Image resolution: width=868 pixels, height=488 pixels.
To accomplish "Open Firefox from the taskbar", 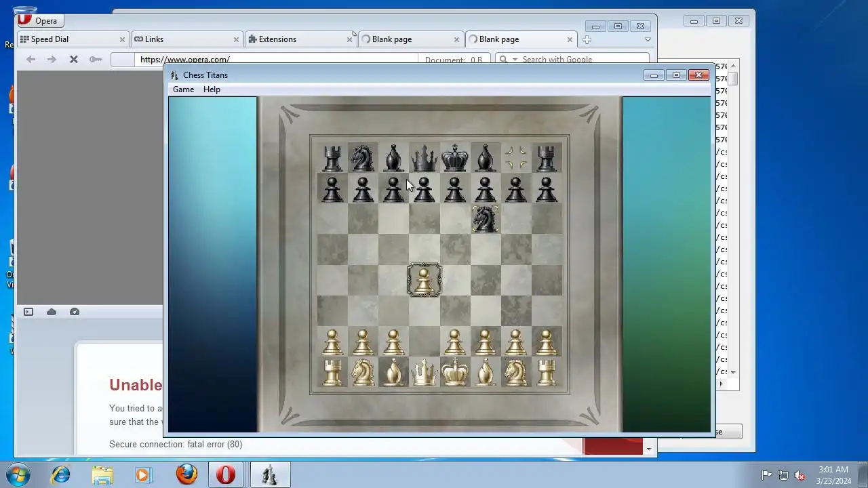I will [x=186, y=474].
